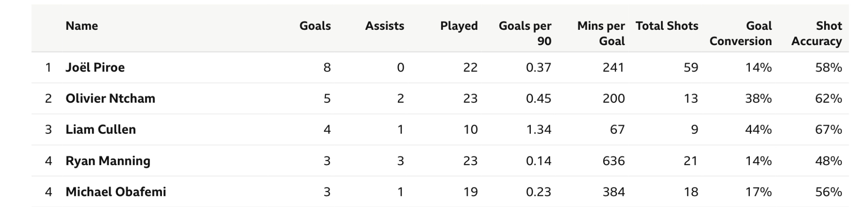Screen dimensions: 868x207
Task: Select Michael Obafemi's 17% goal conversion
Action: [758, 192]
